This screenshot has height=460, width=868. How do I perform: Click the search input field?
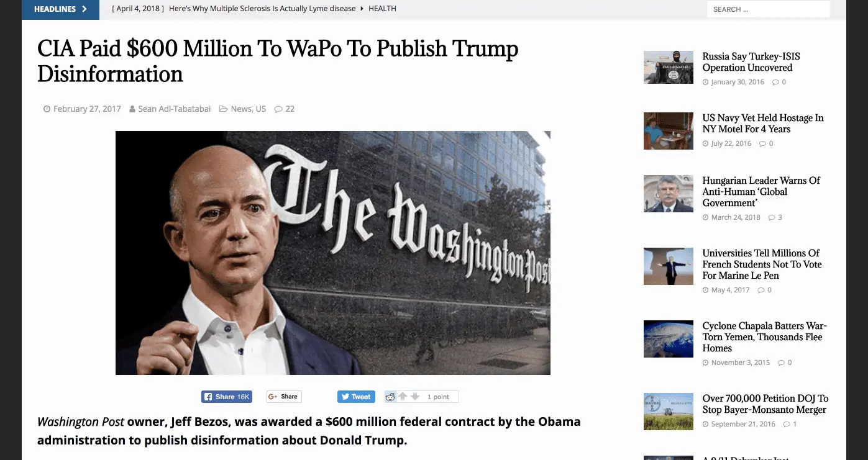coord(768,9)
